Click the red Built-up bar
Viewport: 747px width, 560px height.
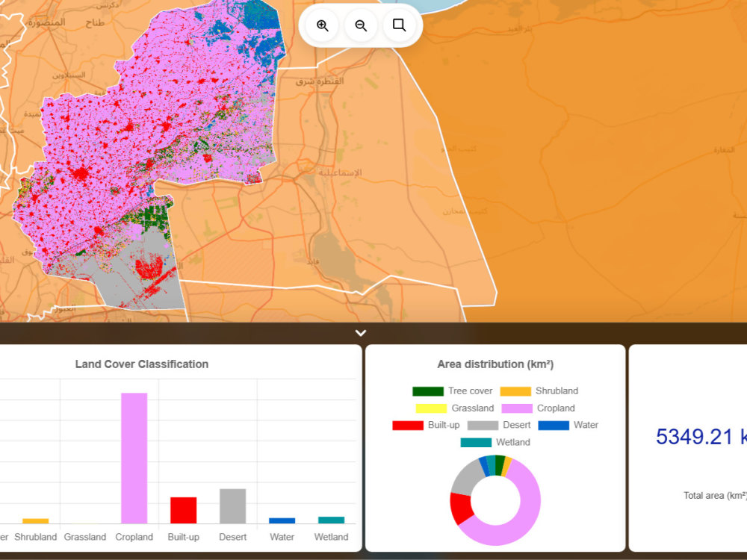[x=184, y=511]
